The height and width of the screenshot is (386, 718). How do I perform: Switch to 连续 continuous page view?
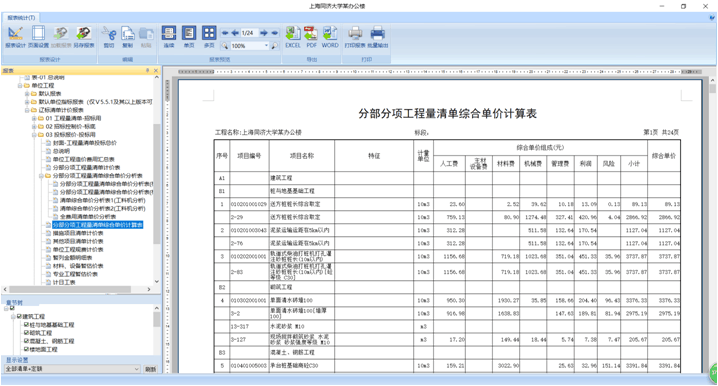coord(169,37)
